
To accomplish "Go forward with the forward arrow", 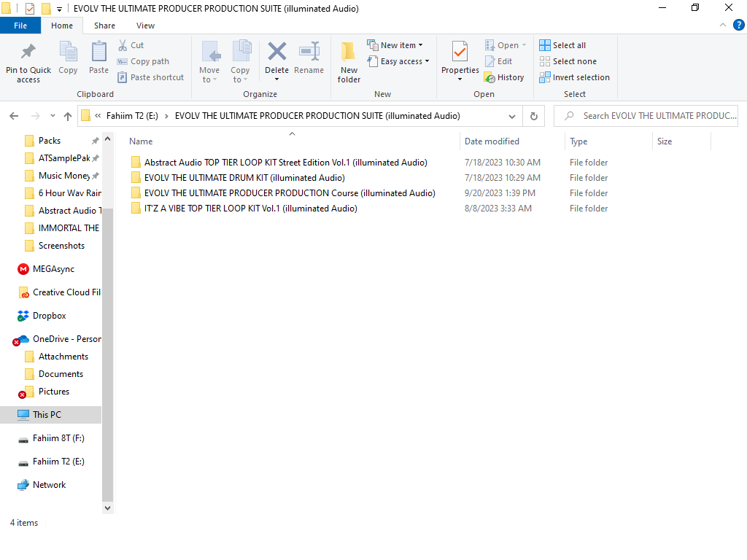I will 36,116.
